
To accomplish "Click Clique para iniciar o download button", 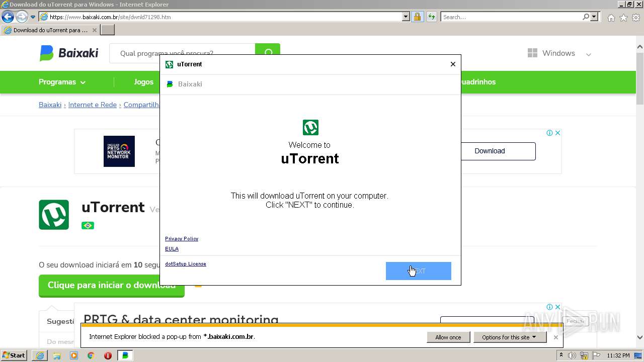I will [112, 286].
